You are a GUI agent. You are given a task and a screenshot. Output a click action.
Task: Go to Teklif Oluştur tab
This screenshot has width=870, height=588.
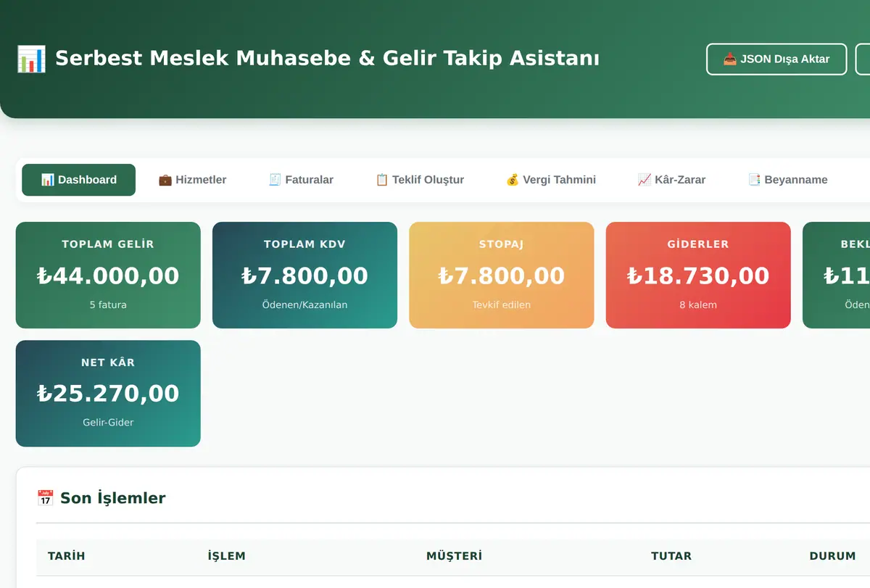pyautogui.click(x=420, y=180)
